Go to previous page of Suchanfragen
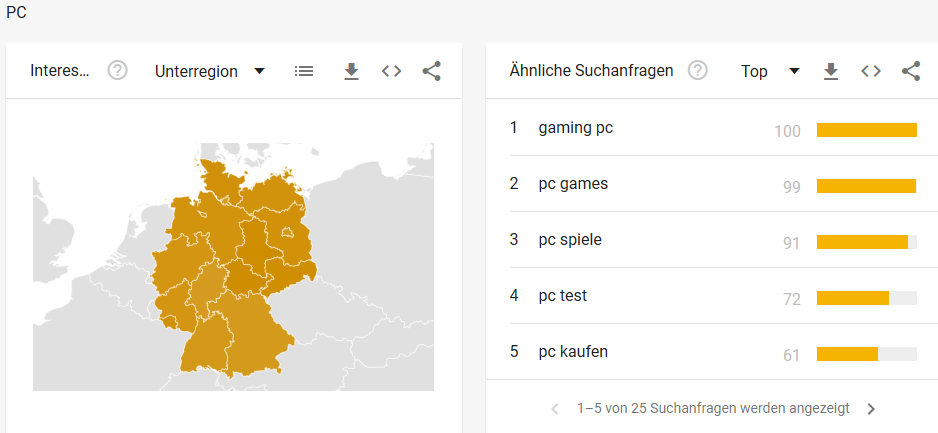 pyautogui.click(x=555, y=409)
